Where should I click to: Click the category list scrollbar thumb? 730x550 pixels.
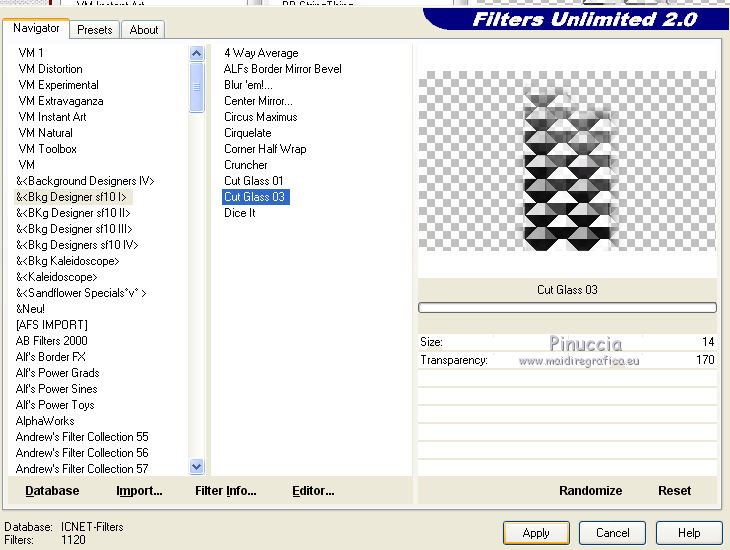tap(196, 87)
